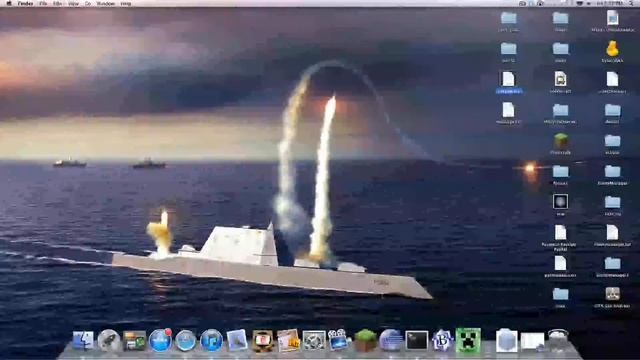Open the iPhoto picture icon in Dock

coord(288,341)
